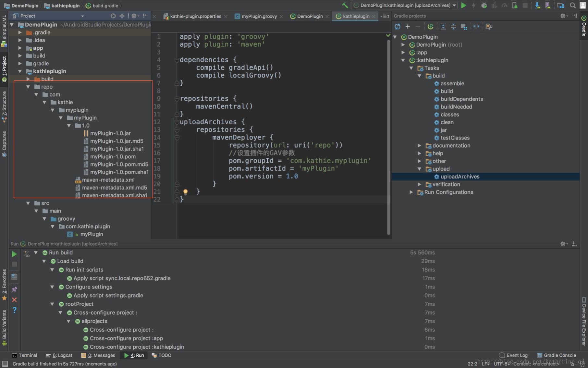Open the Project Structure icon in the top toolbar
This screenshot has width=588, height=368.
click(x=560, y=5)
